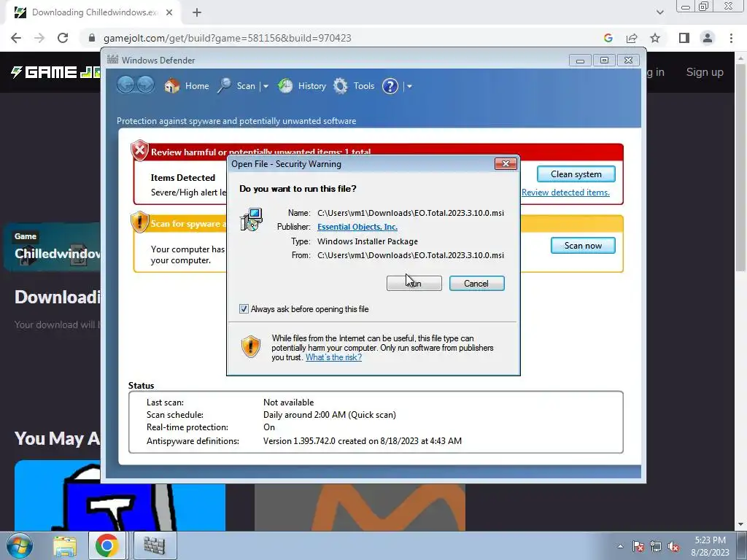
Task: Click the Windows Defender title bar icon
Action: point(112,60)
